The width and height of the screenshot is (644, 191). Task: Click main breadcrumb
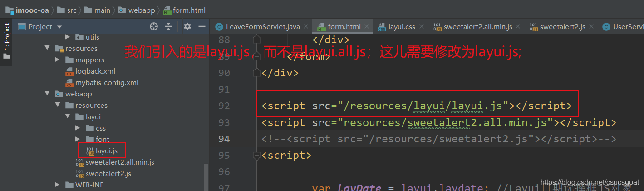point(102,10)
